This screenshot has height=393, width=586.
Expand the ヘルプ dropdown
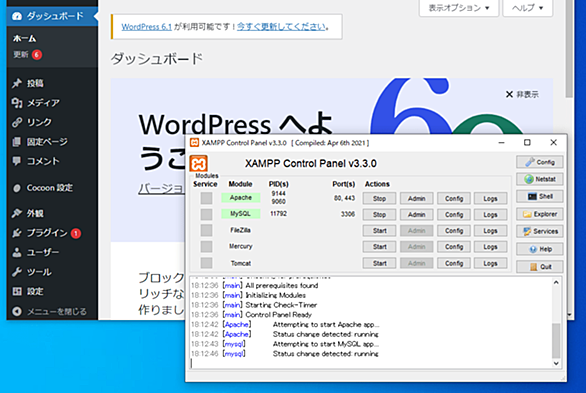(x=527, y=8)
